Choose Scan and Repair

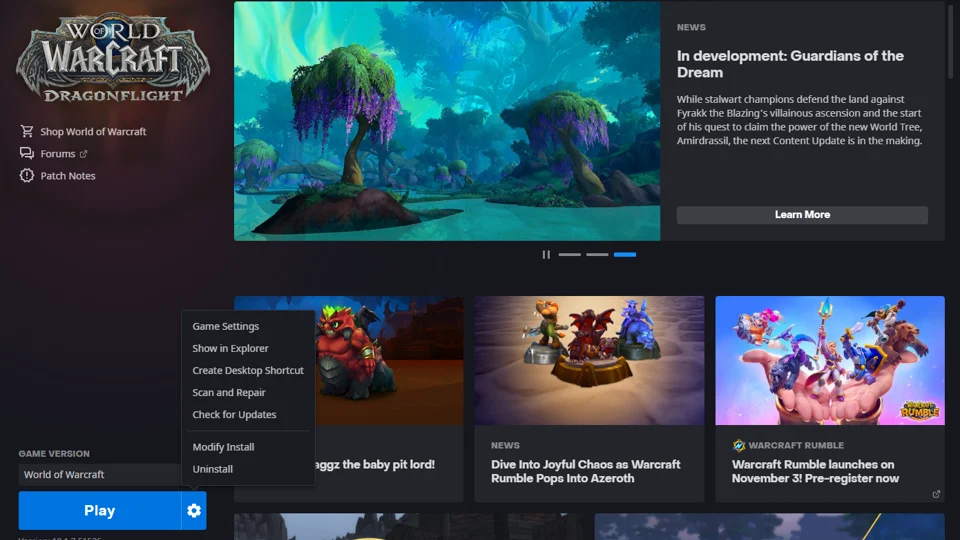[x=228, y=392]
